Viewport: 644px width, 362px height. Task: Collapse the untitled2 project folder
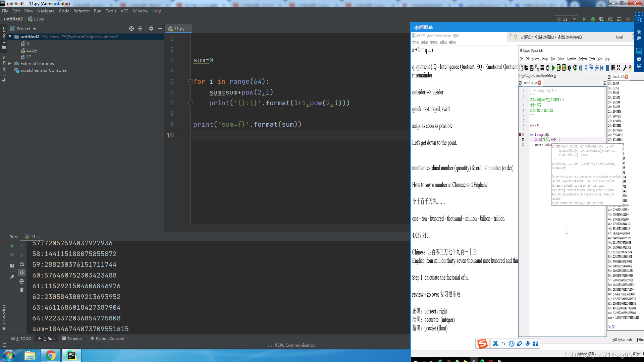(10, 37)
